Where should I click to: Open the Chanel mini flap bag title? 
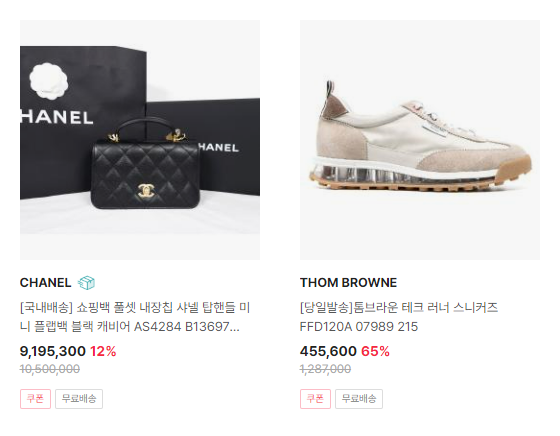coord(135,317)
